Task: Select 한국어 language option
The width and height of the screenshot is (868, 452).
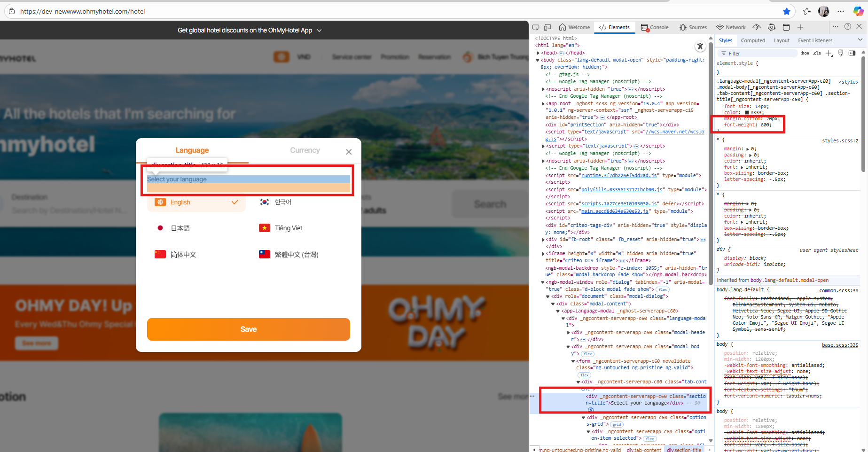Action: 301,202
